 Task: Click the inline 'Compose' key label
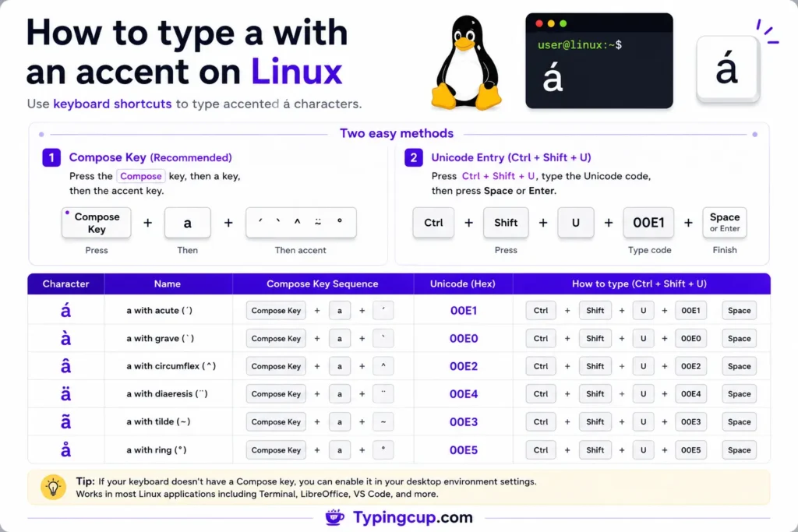pos(141,176)
